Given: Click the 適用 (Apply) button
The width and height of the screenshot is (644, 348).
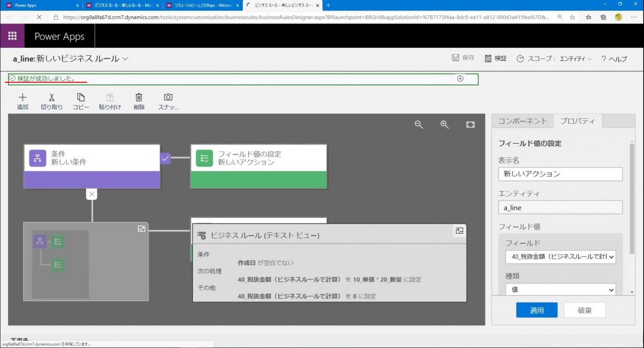Looking at the screenshot, I should [537, 310].
